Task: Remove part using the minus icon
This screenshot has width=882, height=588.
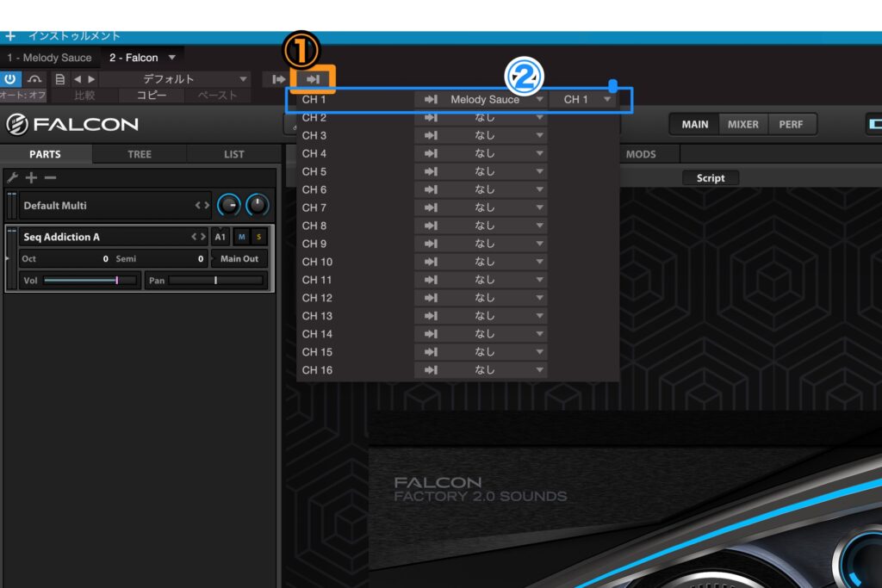Action: click(x=50, y=177)
